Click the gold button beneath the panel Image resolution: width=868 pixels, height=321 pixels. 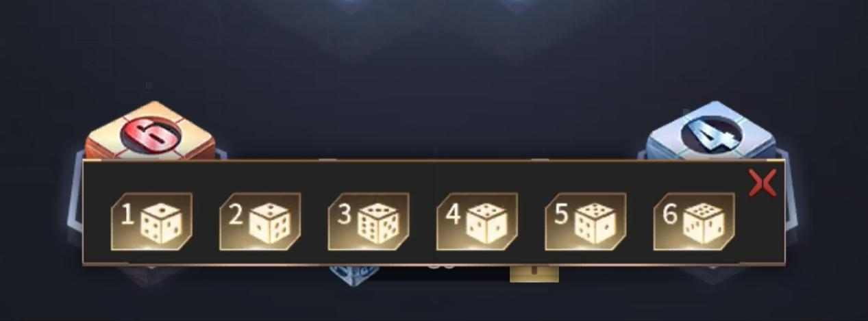[x=534, y=273]
